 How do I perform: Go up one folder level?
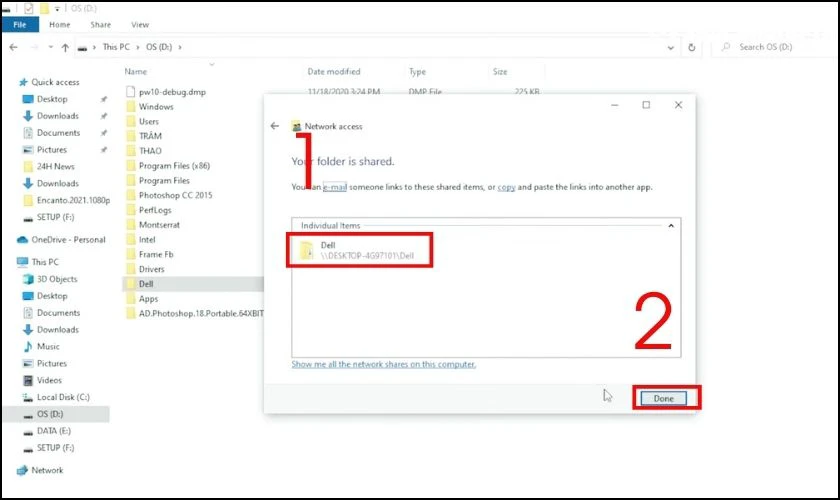65,47
